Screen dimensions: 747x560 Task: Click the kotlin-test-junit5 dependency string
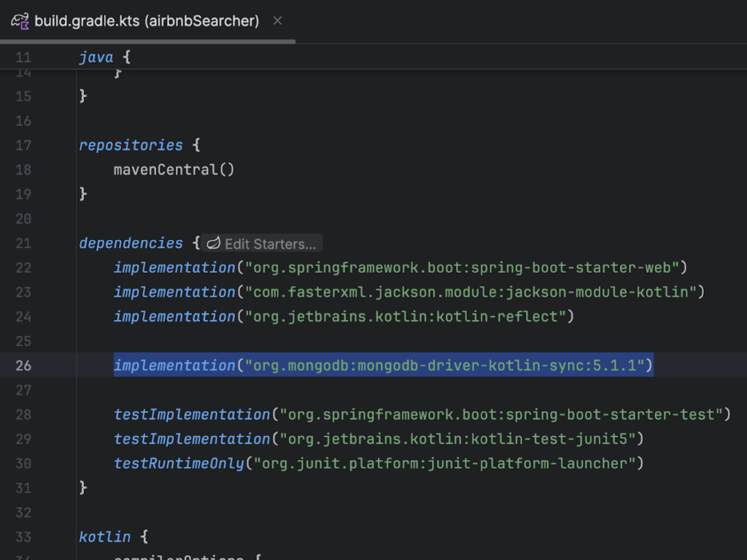[x=457, y=439]
